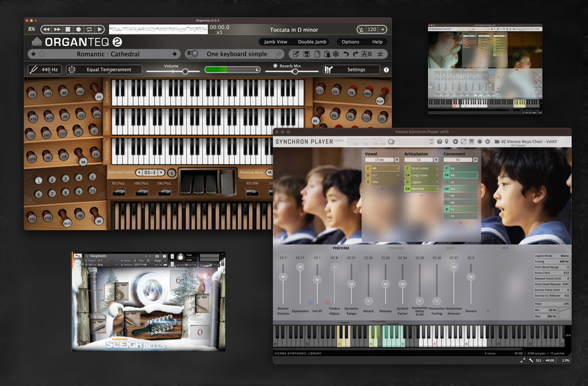
Task: Switch to the PERFORM tab
Action: (341, 248)
